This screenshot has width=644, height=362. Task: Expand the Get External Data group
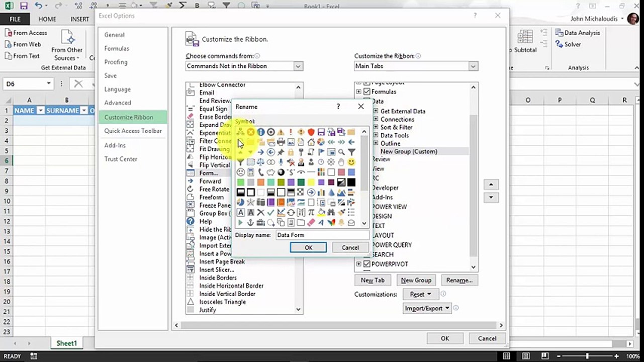coord(376,111)
